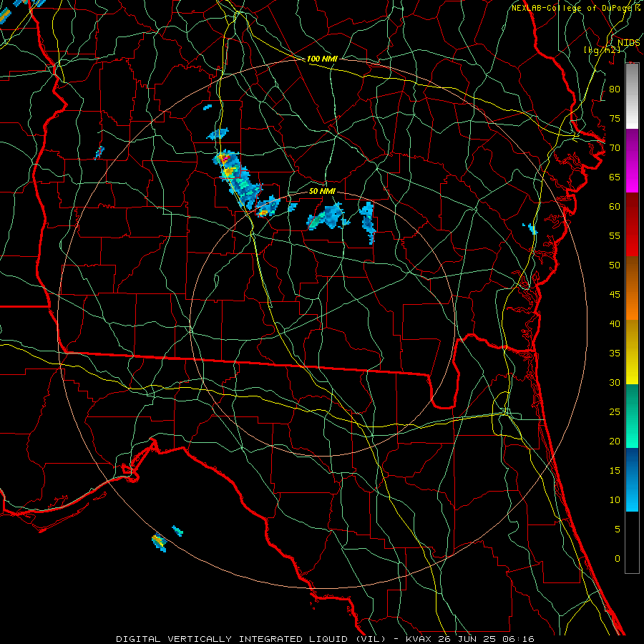Click the 15 value on the VIL scale
Viewport: 644px width, 644px height.
[x=615, y=470]
